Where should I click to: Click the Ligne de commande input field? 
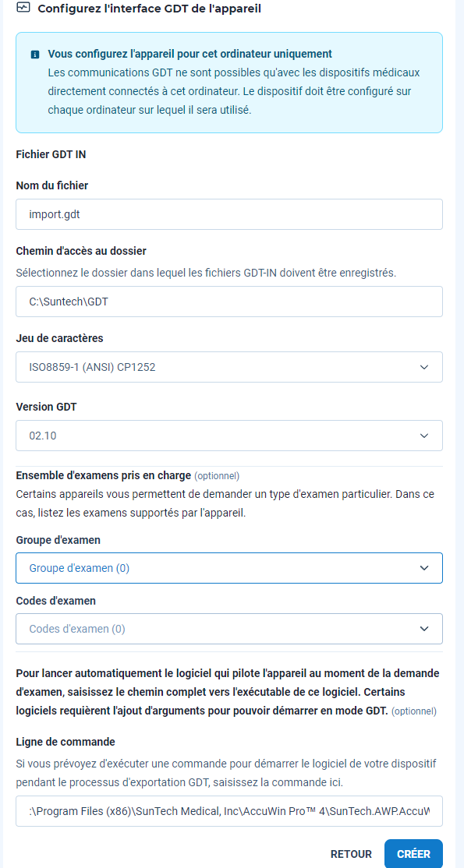point(229,810)
